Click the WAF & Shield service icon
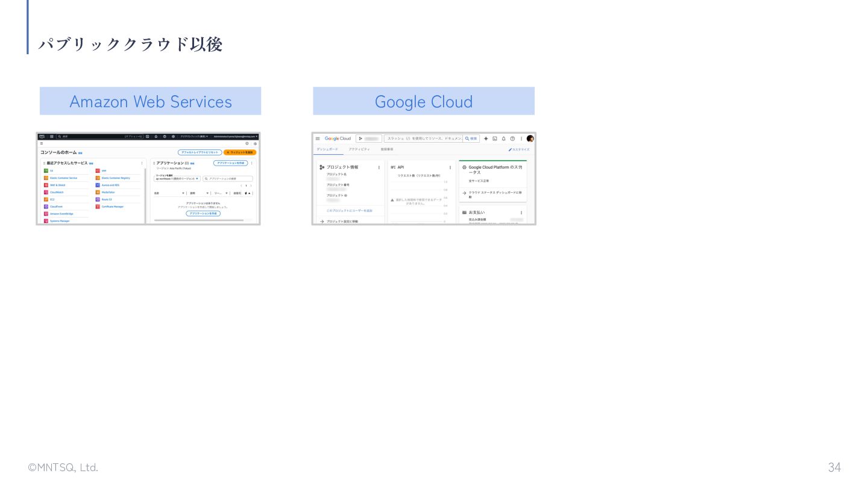 (x=46, y=185)
